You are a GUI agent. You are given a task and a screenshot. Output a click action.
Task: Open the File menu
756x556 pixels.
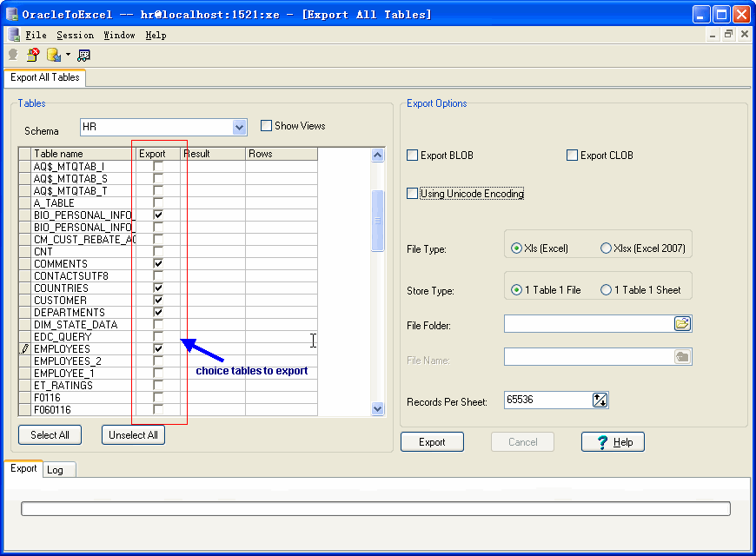point(36,36)
